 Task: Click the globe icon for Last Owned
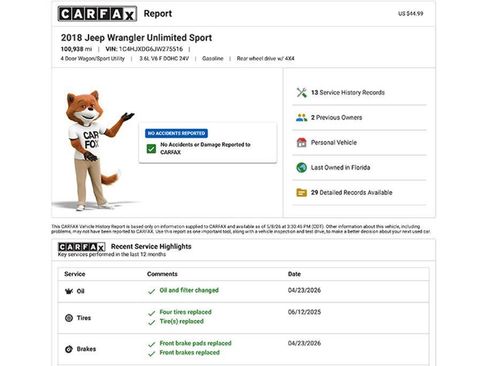(x=302, y=167)
